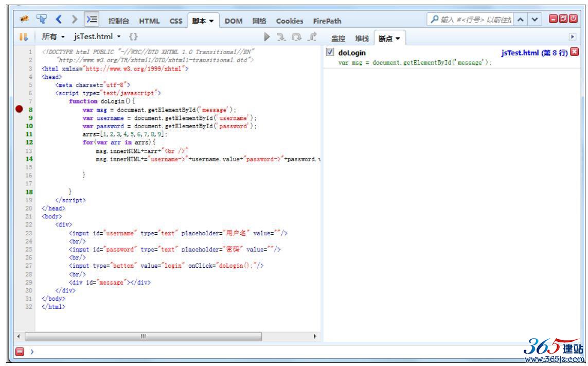Click the step out button

pos(312,37)
